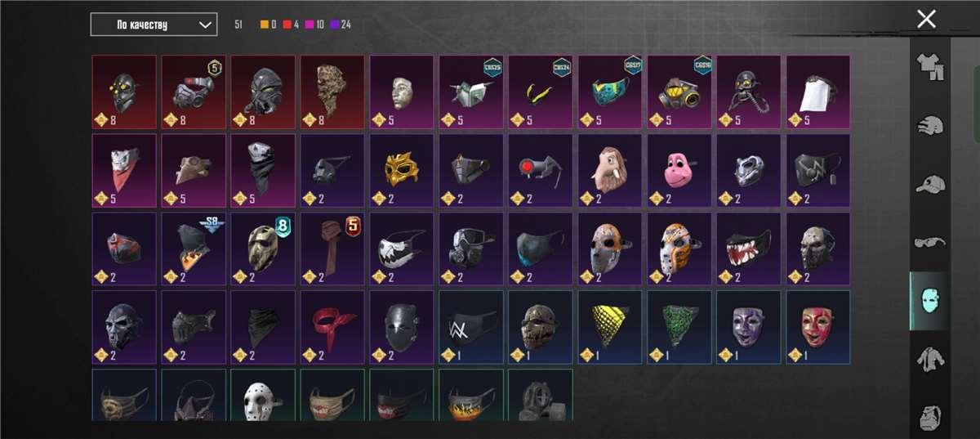Select the white hockey mask in bottom row
The height and width of the screenshot is (439, 980).
click(x=263, y=395)
